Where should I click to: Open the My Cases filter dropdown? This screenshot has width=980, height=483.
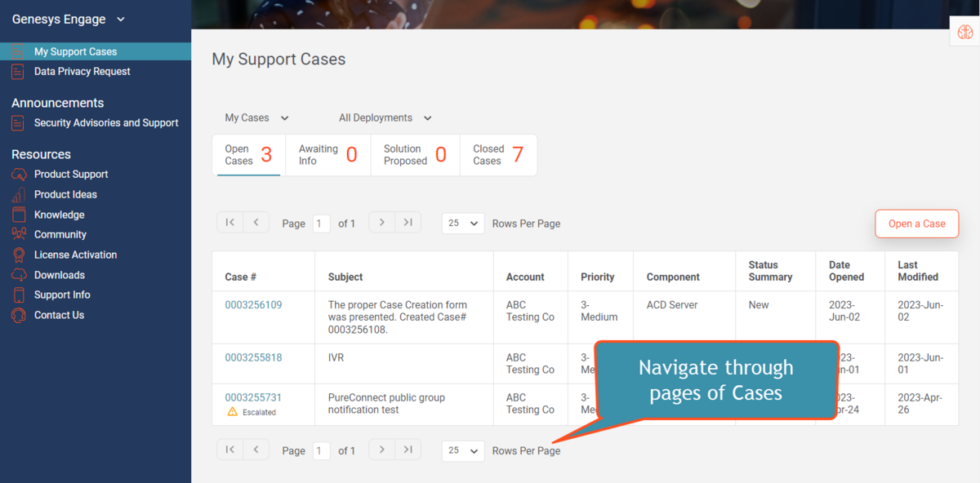click(x=256, y=117)
